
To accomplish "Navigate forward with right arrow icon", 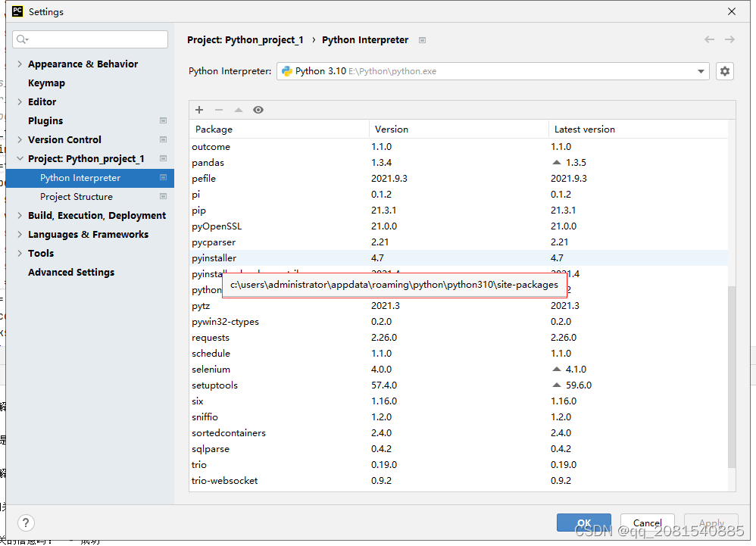I will click(x=729, y=39).
